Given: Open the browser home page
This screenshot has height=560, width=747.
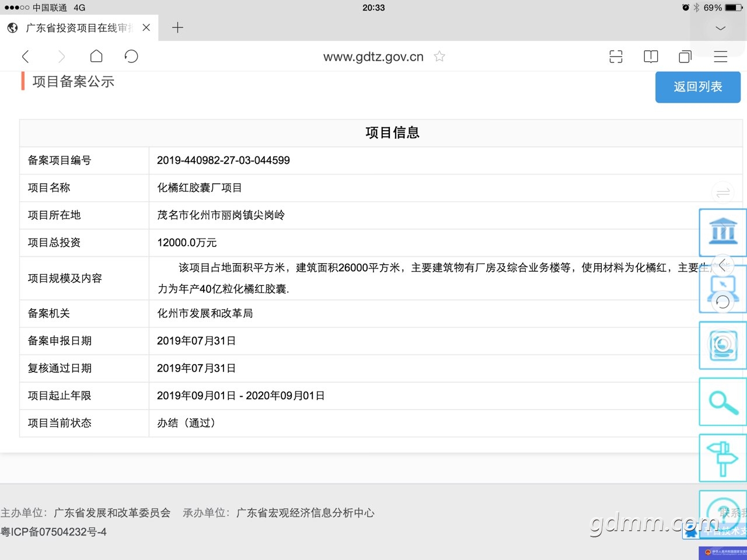Looking at the screenshot, I should [x=96, y=56].
